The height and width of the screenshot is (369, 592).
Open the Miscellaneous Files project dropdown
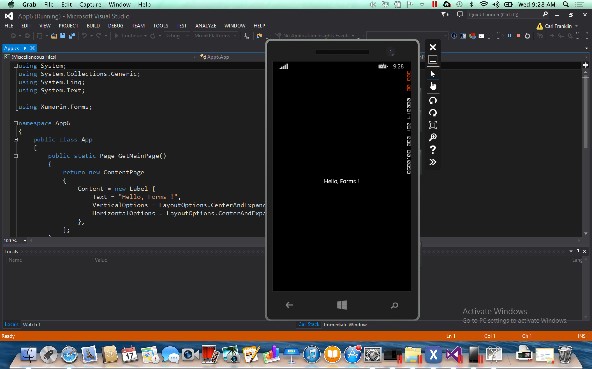point(100,57)
